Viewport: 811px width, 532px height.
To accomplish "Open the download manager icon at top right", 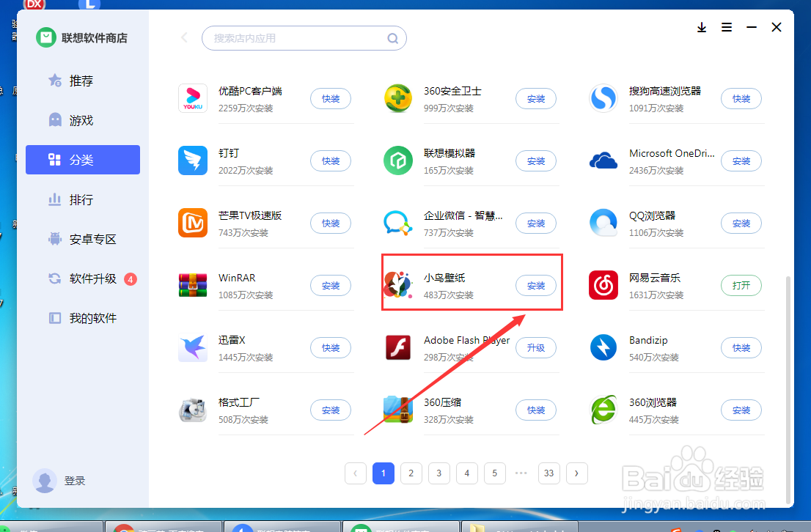I will click(702, 27).
